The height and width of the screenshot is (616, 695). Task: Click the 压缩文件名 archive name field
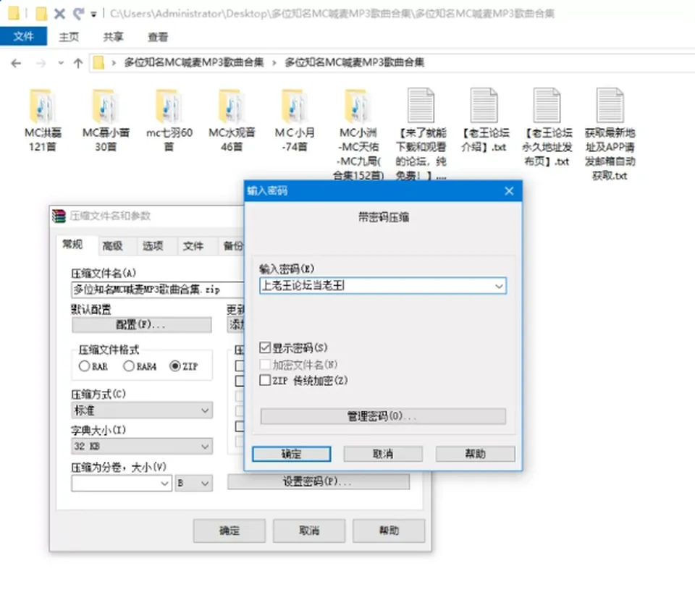pyautogui.click(x=157, y=290)
